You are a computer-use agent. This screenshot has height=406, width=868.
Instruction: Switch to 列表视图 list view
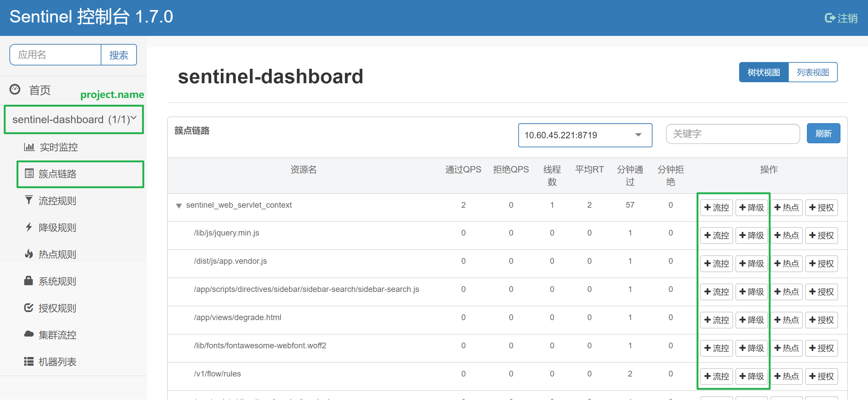812,72
